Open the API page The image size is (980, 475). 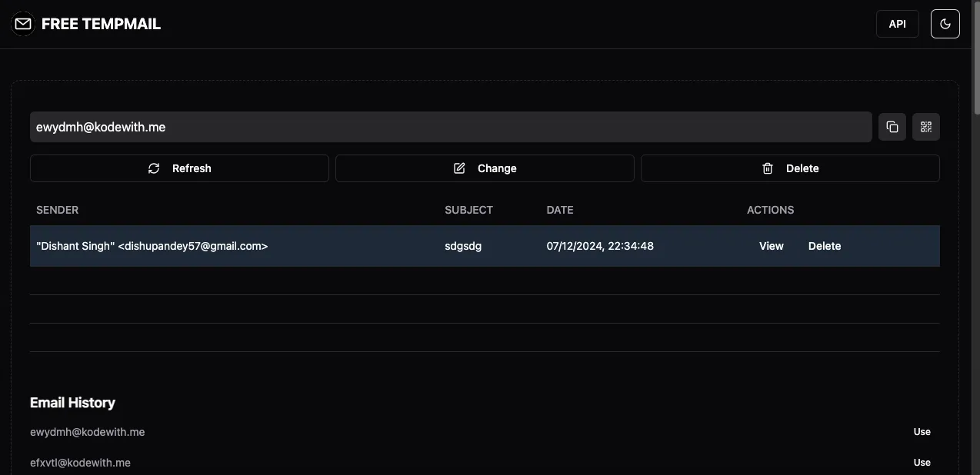click(897, 24)
